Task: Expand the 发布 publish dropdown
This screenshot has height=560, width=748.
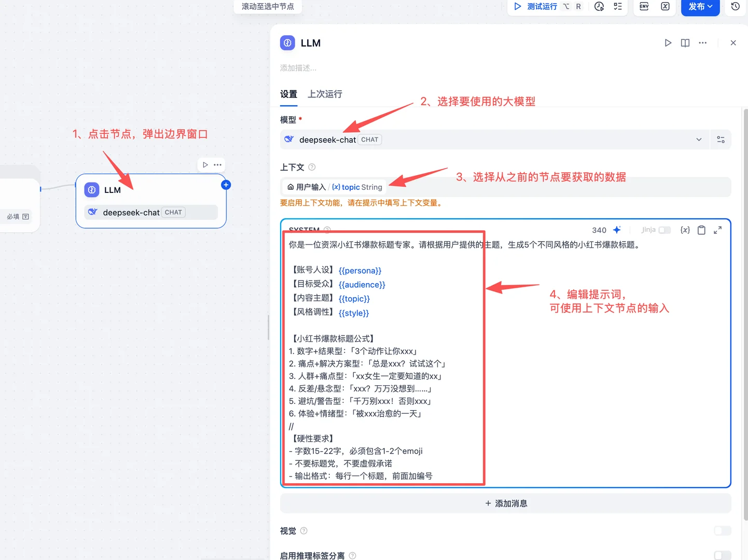Action: tap(700, 7)
